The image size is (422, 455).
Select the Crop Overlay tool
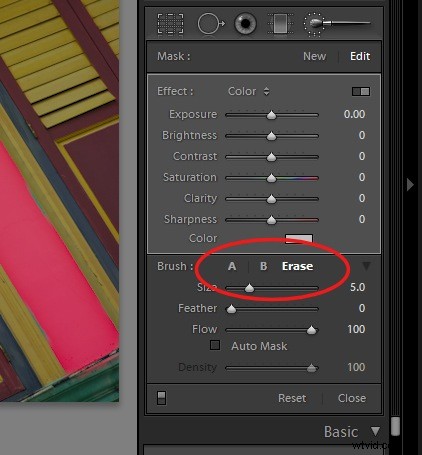pos(170,24)
